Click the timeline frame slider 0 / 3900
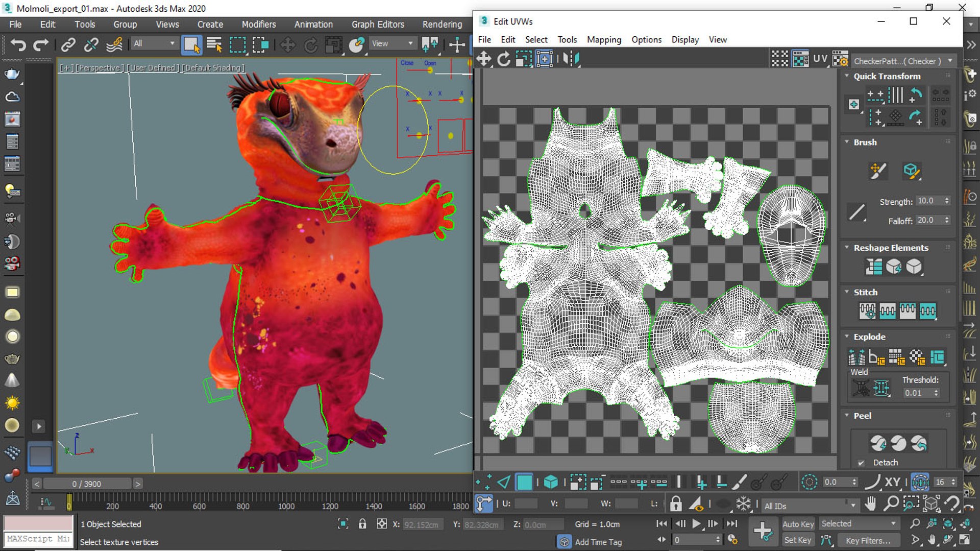Screen dimensions: 980x551 click(87, 484)
